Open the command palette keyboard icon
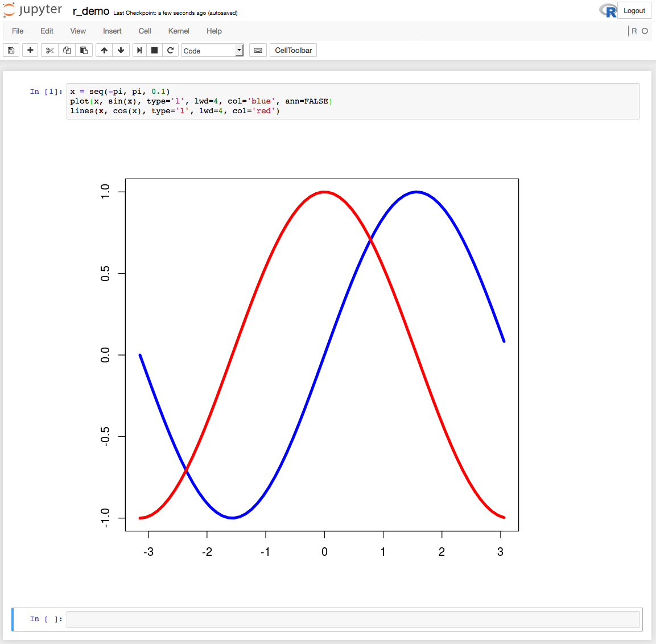The height and width of the screenshot is (644, 656). pos(258,51)
